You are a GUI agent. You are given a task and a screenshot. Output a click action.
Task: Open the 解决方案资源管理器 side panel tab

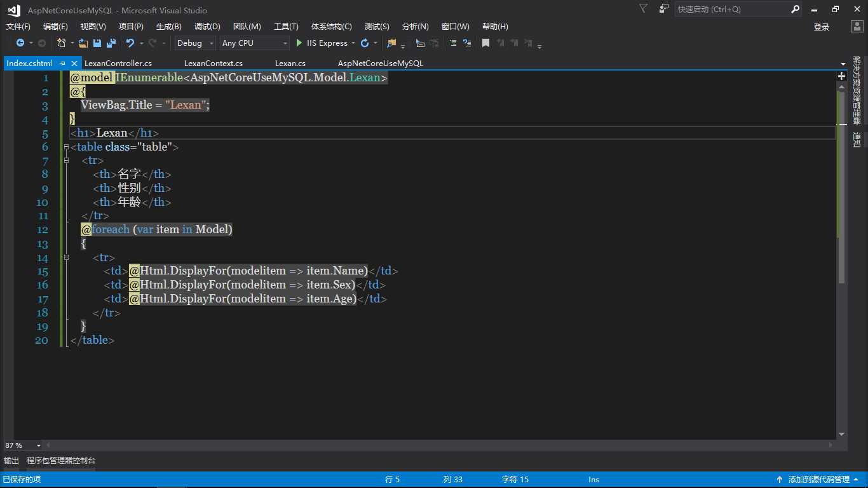point(857,90)
